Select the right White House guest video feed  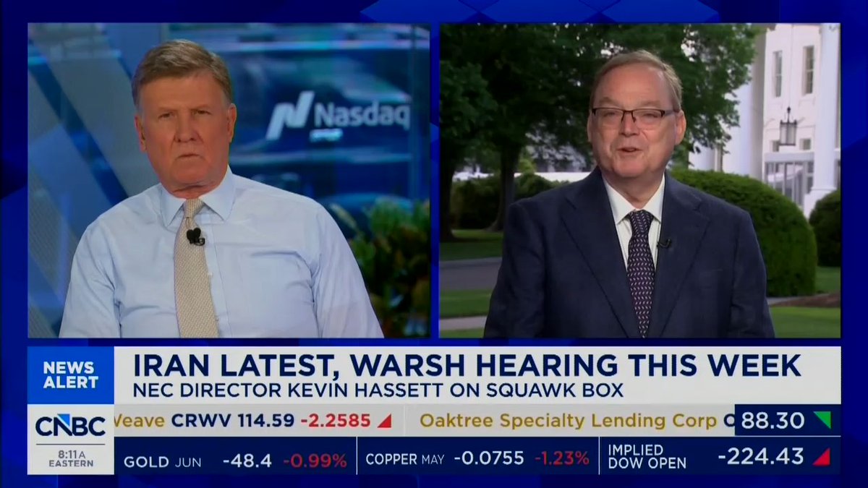click(x=640, y=181)
